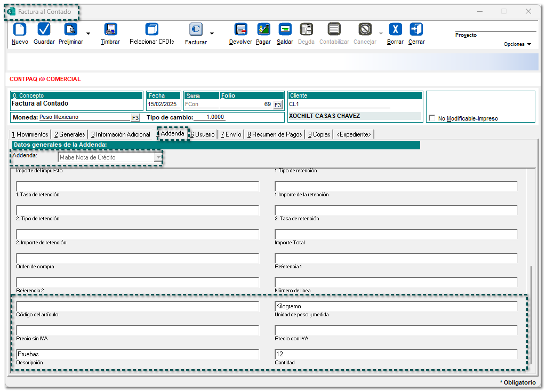Click the Nuevo document icon

20,29
